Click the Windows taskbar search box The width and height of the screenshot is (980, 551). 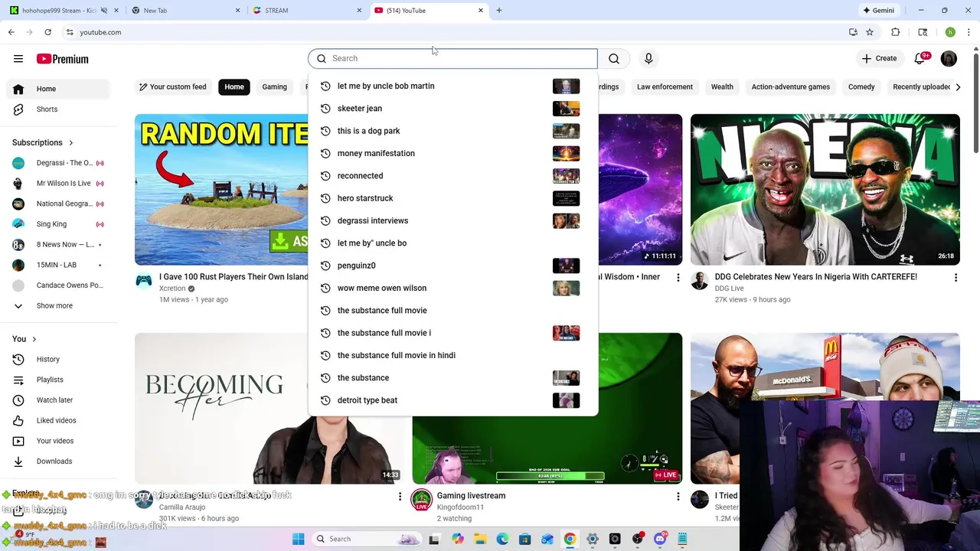364,539
